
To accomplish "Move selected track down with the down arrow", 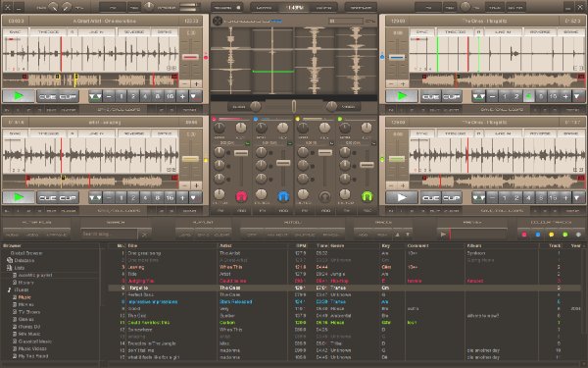I will pos(408,235).
